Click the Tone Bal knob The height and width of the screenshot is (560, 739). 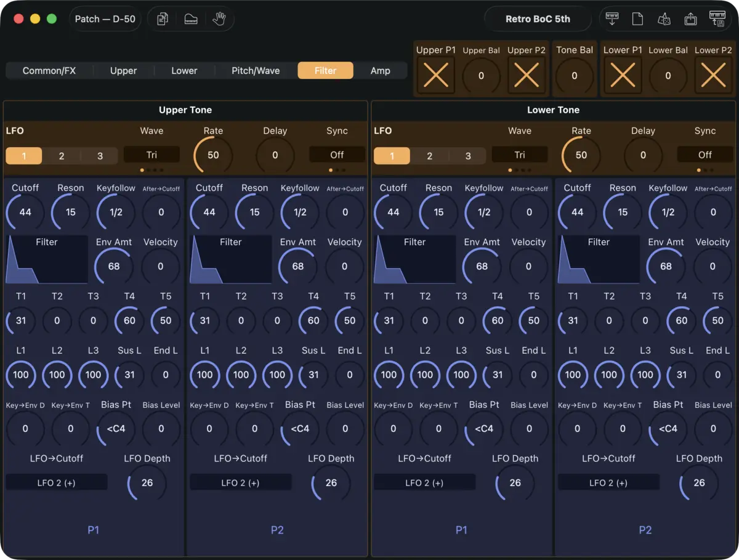(575, 76)
